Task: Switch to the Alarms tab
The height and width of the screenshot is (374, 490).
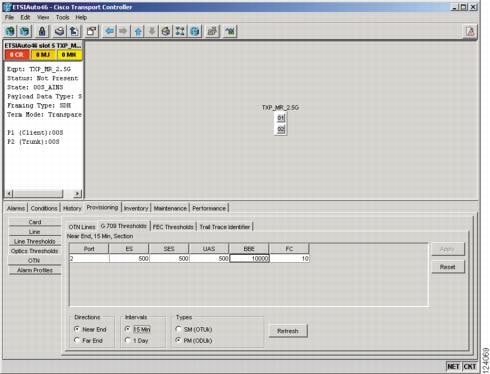Action: [x=16, y=208]
